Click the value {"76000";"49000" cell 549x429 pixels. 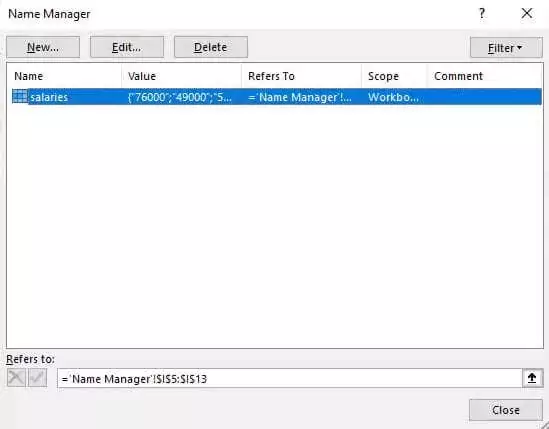click(180, 97)
